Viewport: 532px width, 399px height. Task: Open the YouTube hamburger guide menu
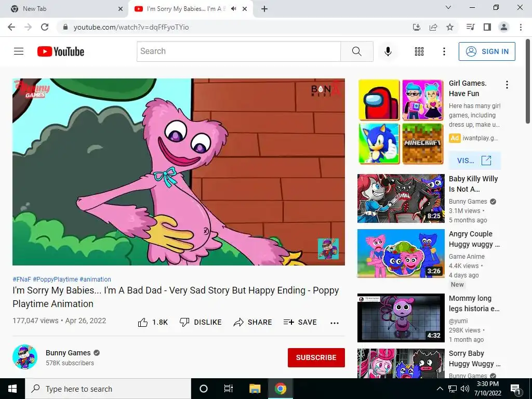coord(19,51)
